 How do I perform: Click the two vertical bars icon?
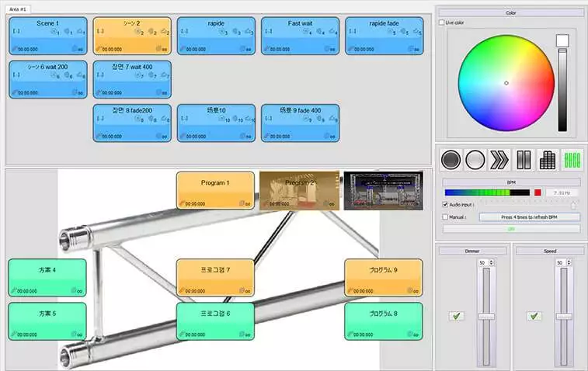(523, 160)
